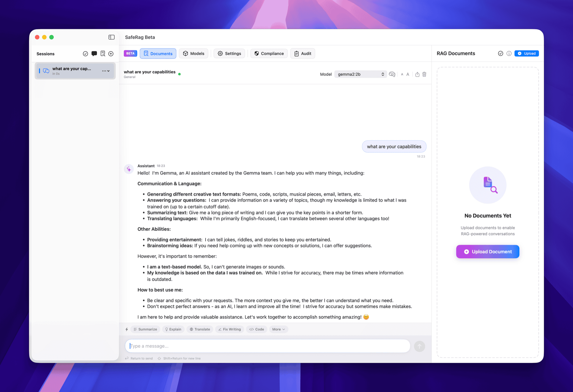
Task: Delete the conversation using the trash icon
Action: pyautogui.click(x=424, y=74)
